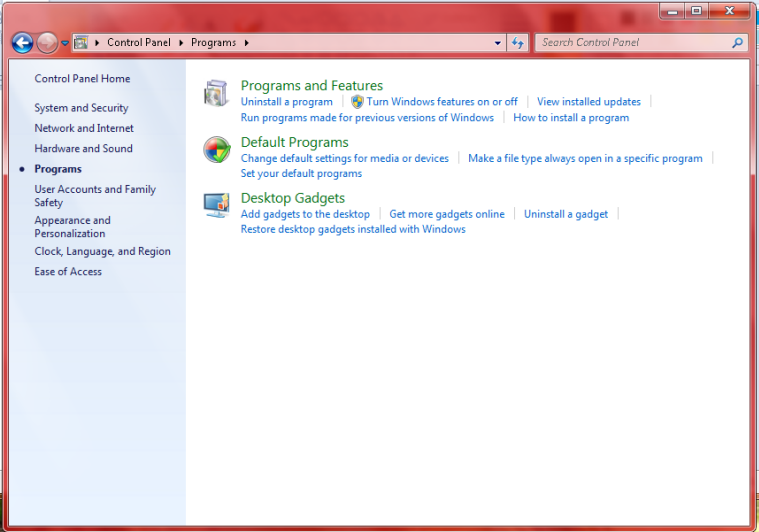Close the Control Panel window
The height and width of the screenshot is (532, 759).
tap(729, 11)
